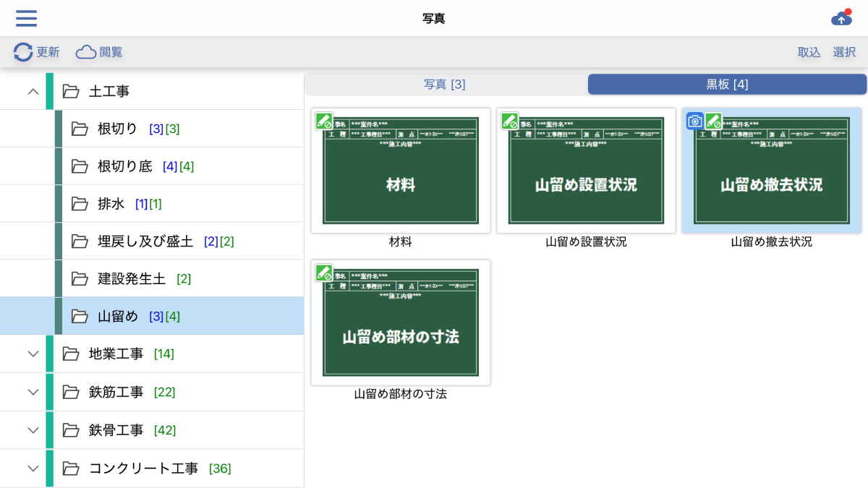Click the 山留め設置状況 caption text
868x488 pixels.
click(x=586, y=242)
